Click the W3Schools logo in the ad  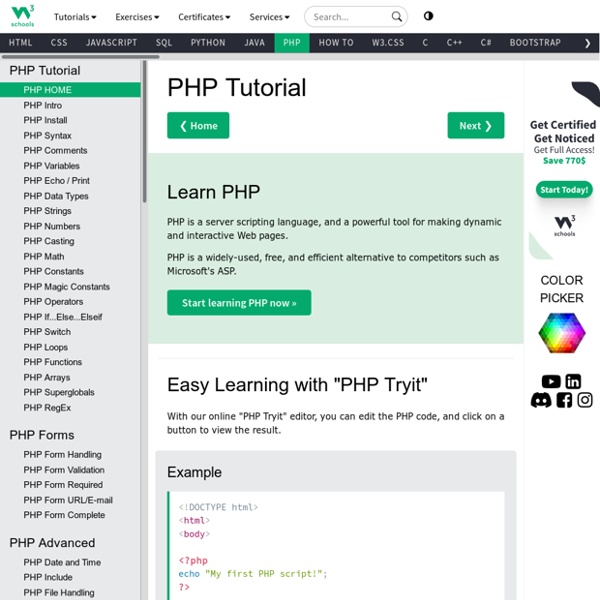click(564, 226)
